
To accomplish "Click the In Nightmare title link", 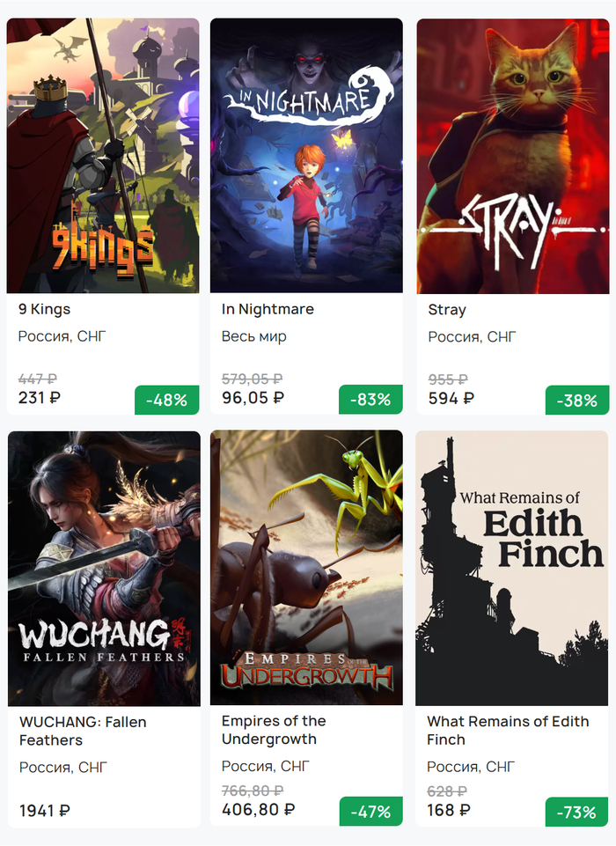I will pos(268,309).
